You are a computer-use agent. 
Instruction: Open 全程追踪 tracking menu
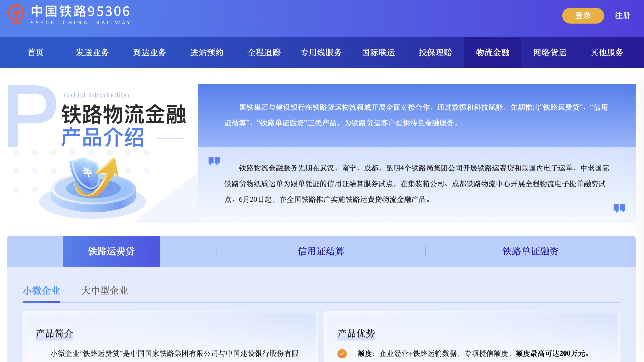point(264,52)
